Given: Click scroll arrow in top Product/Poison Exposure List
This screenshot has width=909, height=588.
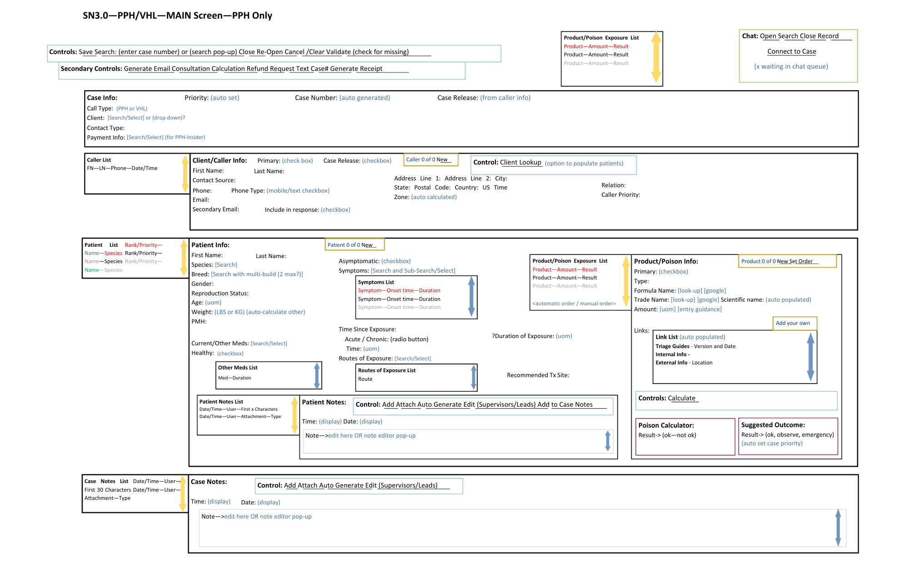Looking at the screenshot, I should (656, 57).
